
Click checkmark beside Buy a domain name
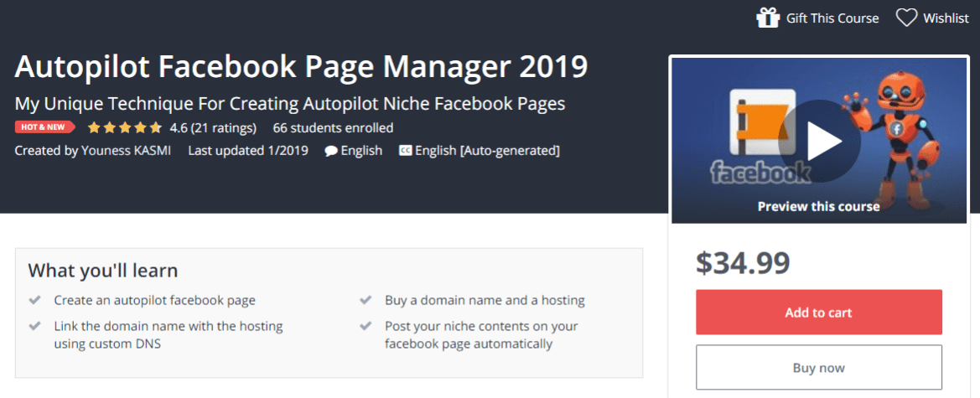[366, 300]
